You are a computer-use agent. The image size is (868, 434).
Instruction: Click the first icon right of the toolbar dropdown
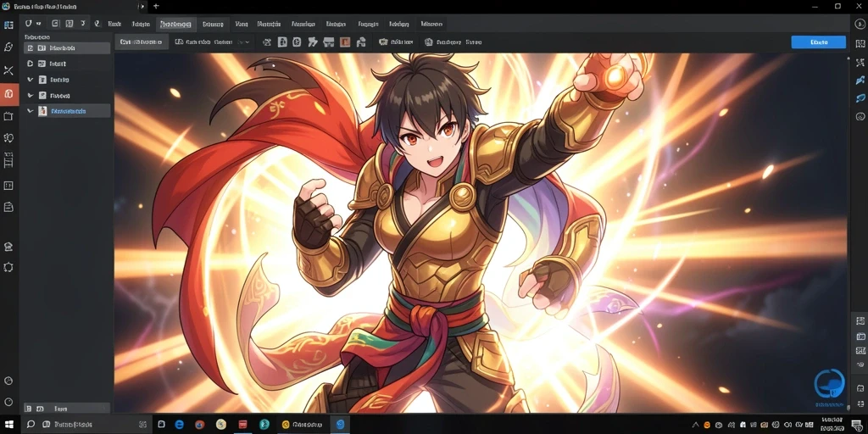(267, 42)
